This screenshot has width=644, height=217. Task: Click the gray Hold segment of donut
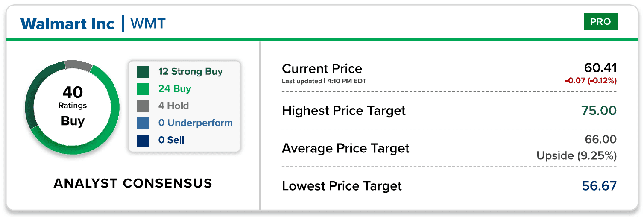coord(79,65)
